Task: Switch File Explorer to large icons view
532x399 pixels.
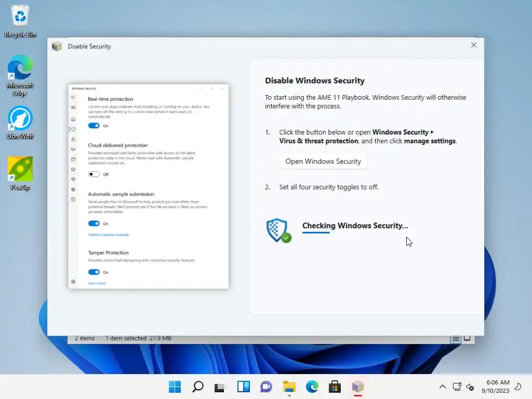Action: (x=467, y=339)
